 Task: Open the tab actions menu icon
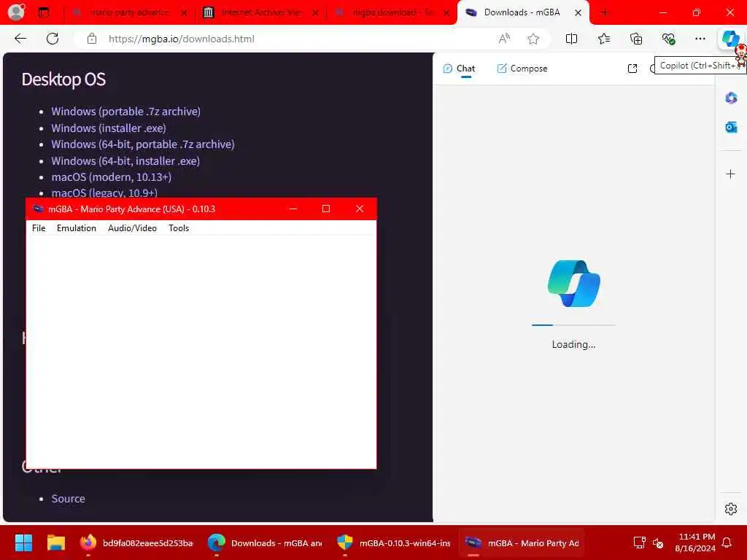click(44, 13)
